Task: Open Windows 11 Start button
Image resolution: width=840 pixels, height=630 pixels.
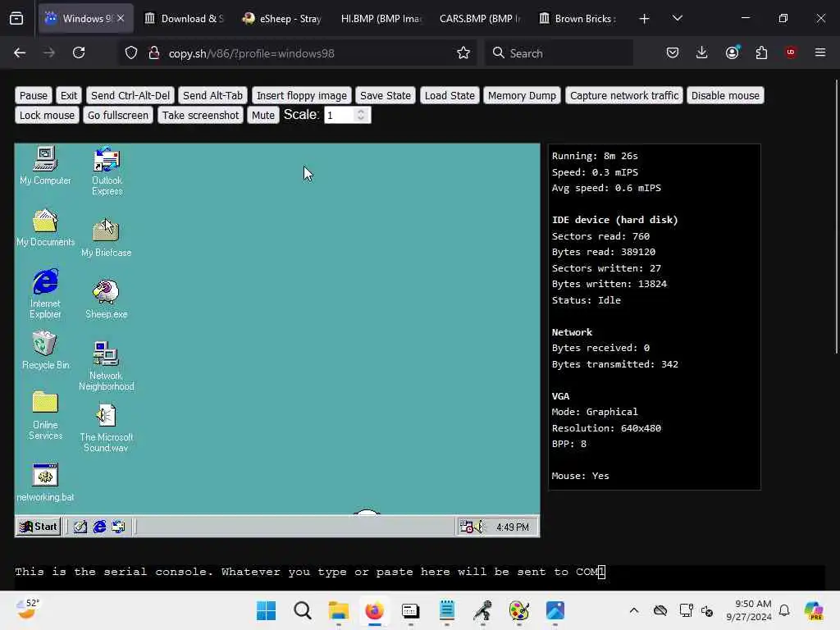Action: (x=267, y=610)
